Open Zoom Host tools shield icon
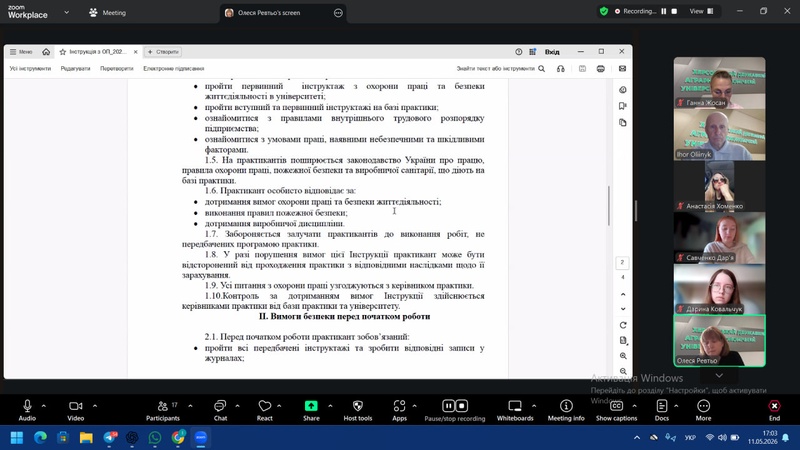 pyautogui.click(x=358, y=406)
